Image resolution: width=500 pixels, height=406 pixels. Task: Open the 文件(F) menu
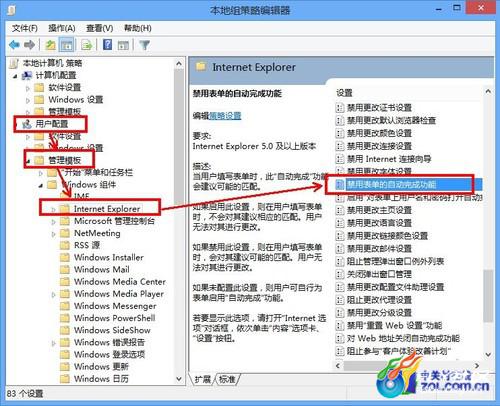(x=25, y=28)
